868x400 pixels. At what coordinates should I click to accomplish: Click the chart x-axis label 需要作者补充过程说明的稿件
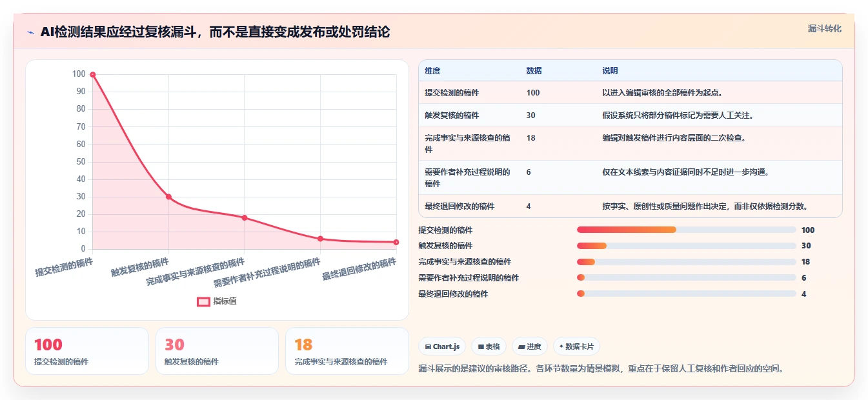267,273
